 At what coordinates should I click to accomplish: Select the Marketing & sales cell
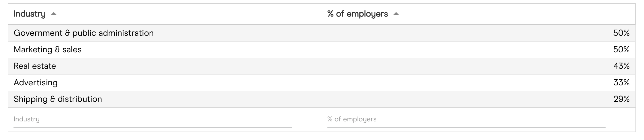(x=47, y=50)
